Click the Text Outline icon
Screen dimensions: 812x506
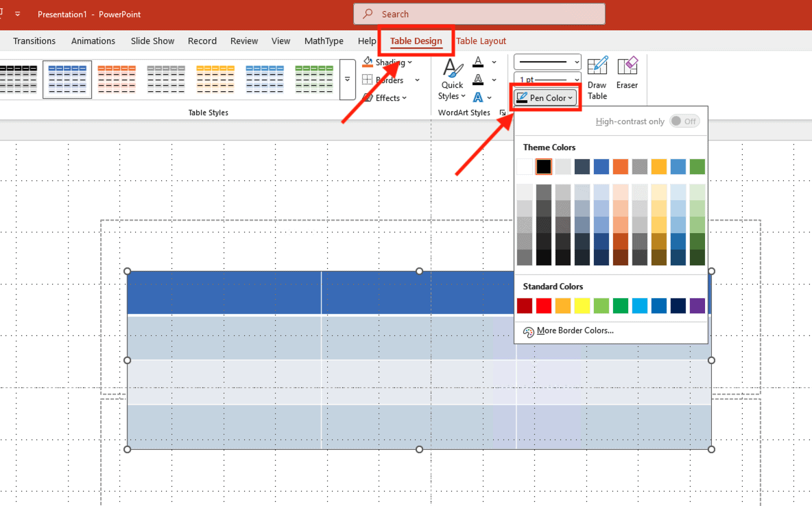point(478,80)
